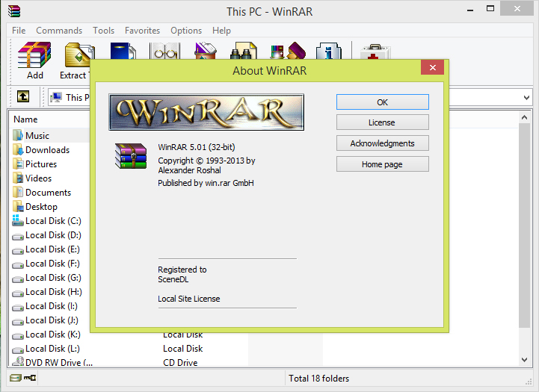
Task: Click the drive icon in status bar
Action: pos(15,378)
